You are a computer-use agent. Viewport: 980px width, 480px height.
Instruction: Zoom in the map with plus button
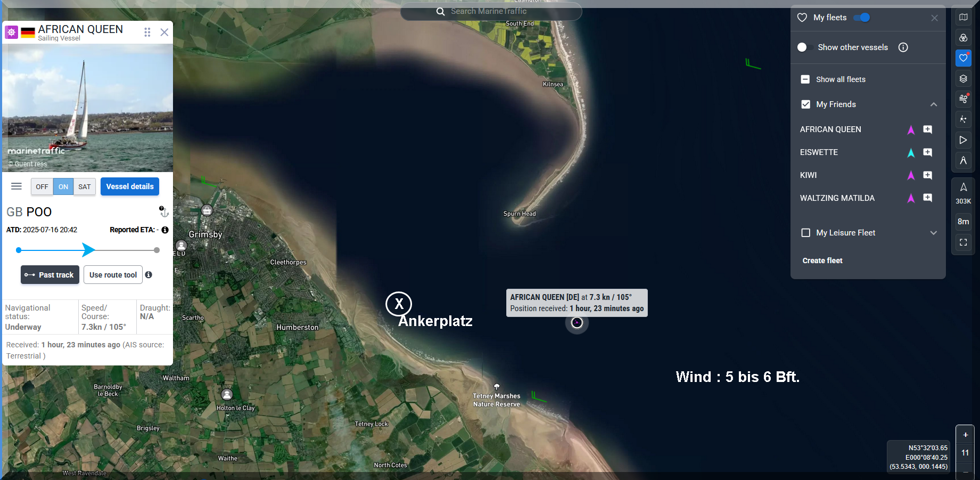[x=965, y=435]
